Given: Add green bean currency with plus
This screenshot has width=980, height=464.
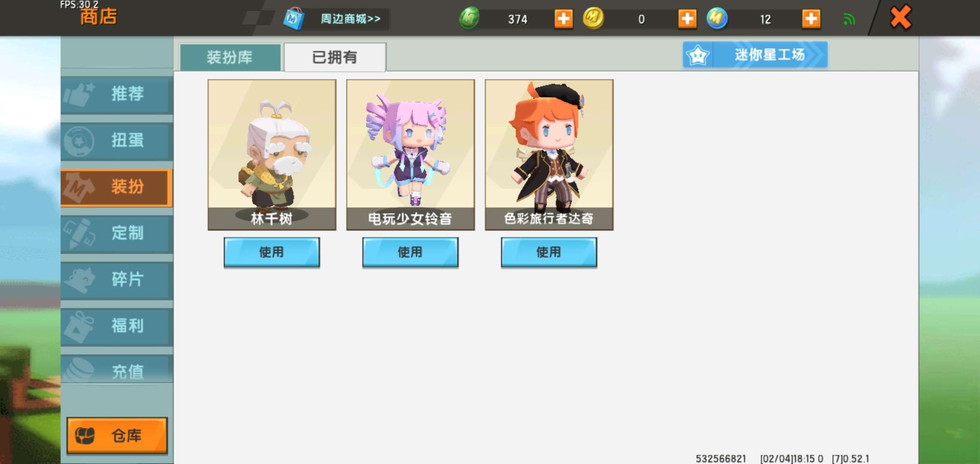Looking at the screenshot, I should click(x=563, y=19).
